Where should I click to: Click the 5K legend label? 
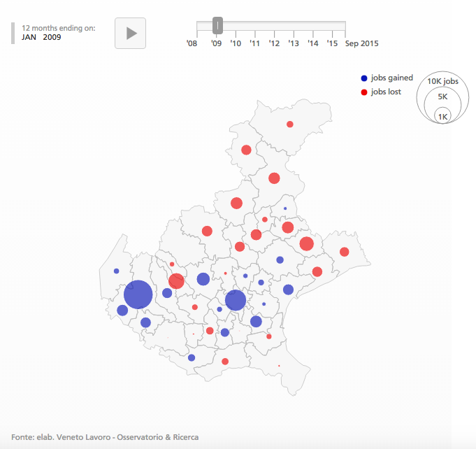tap(442, 97)
